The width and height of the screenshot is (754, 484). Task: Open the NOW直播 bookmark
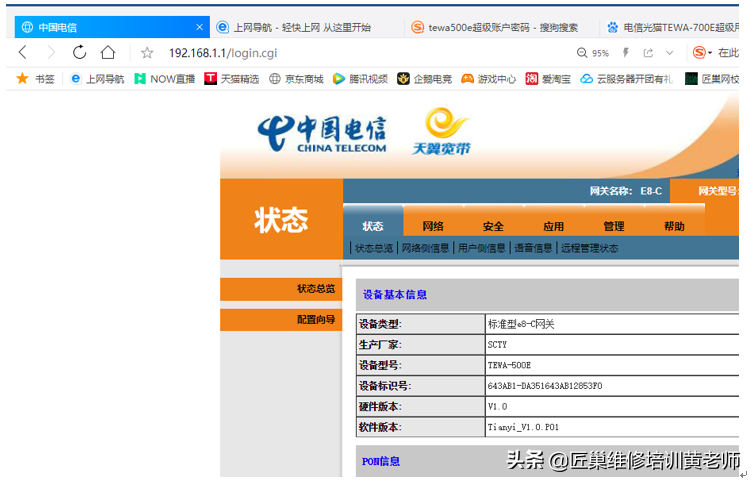pos(164,79)
